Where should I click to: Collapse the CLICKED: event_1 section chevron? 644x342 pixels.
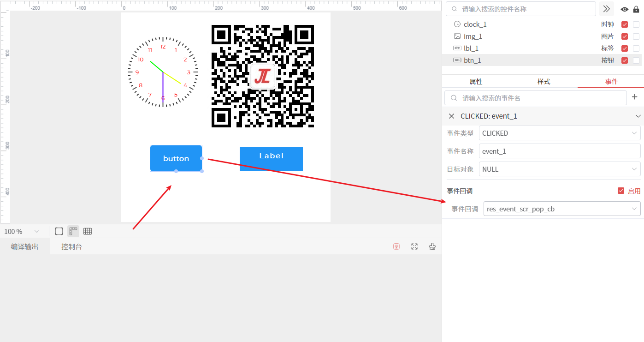click(x=638, y=116)
